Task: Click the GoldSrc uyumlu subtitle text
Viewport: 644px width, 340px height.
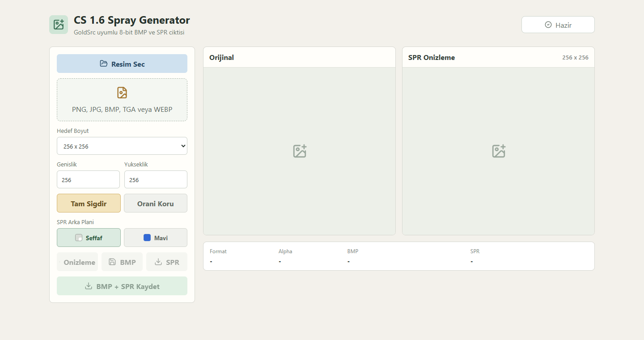Action: click(129, 32)
